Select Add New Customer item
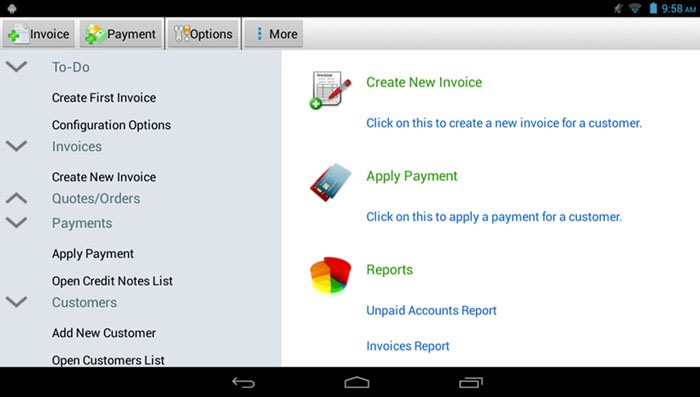This screenshot has width=700, height=397. (104, 333)
